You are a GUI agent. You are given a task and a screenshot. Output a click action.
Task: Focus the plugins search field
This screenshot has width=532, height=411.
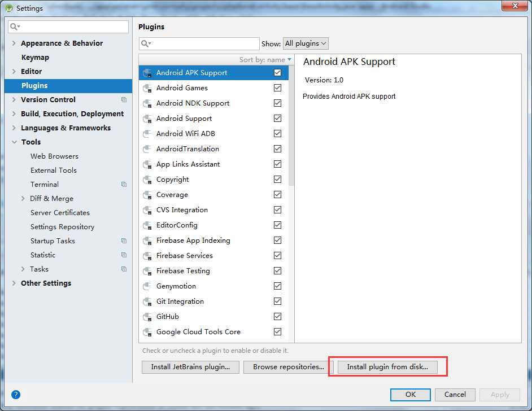[x=199, y=43]
